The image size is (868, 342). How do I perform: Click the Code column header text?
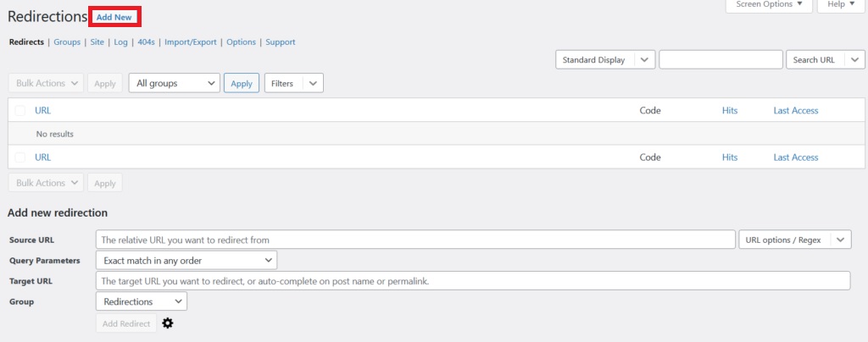click(x=650, y=111)
